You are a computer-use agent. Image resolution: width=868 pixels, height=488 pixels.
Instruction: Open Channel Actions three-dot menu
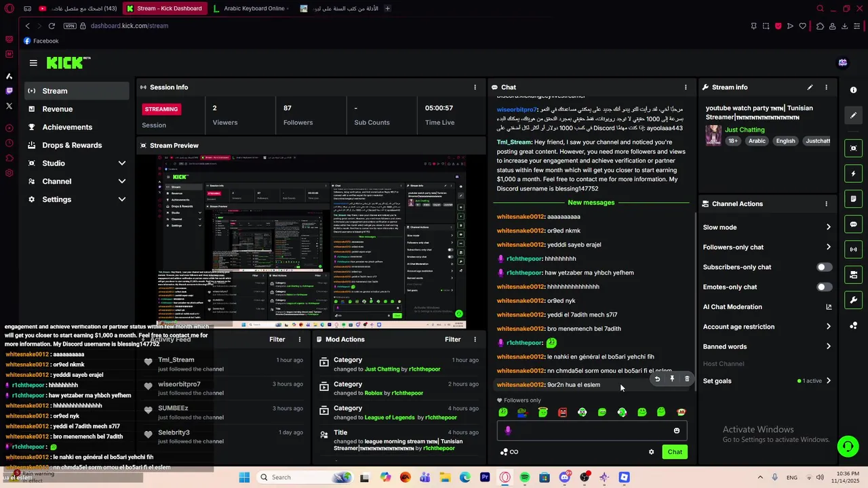point(826,204)
